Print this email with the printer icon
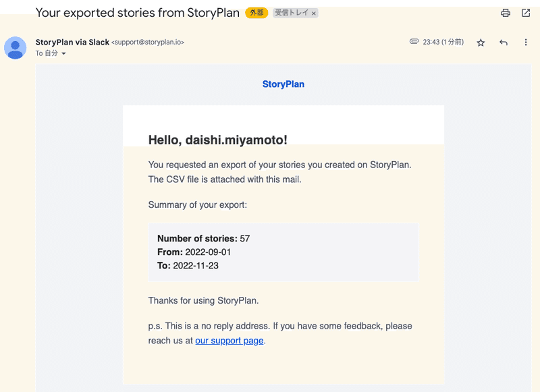 [505, 13]
